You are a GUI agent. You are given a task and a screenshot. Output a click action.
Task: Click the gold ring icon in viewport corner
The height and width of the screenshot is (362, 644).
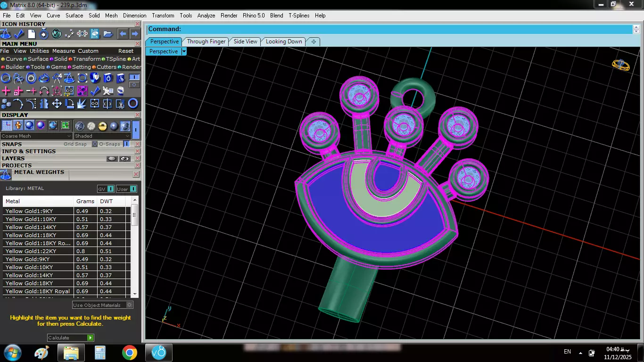[x=621, y=65]
